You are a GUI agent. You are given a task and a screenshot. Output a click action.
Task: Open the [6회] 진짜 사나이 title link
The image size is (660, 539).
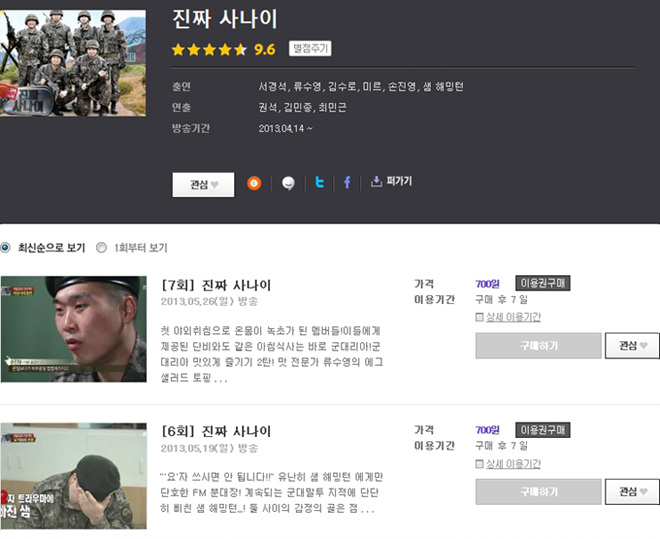[x=216, y=431]
